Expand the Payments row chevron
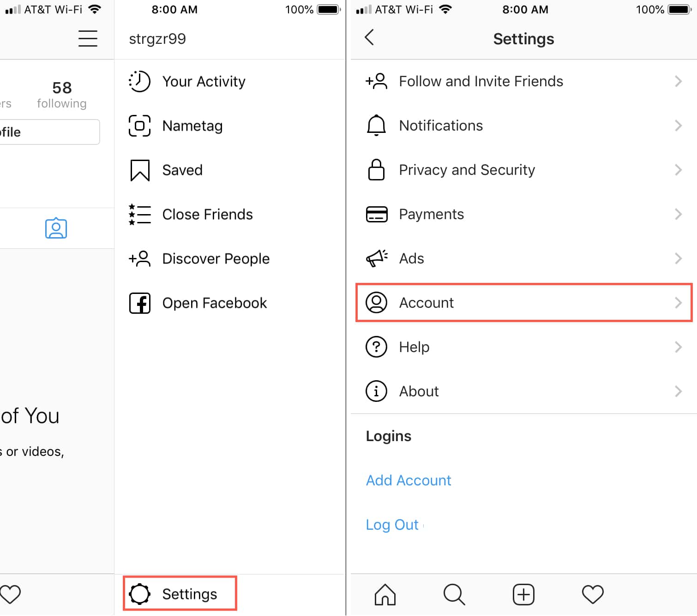Viewport: 697px width, 616px height. click(678, 214)
